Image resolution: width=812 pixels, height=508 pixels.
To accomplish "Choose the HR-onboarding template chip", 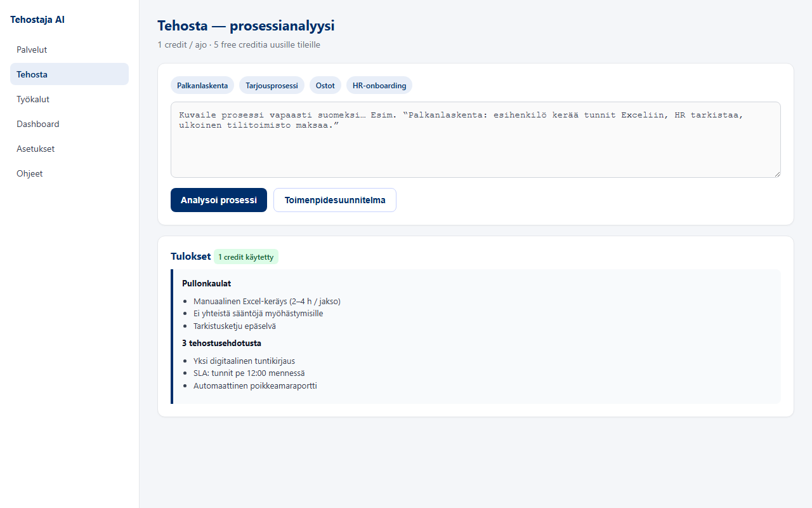I will [379, 85].
